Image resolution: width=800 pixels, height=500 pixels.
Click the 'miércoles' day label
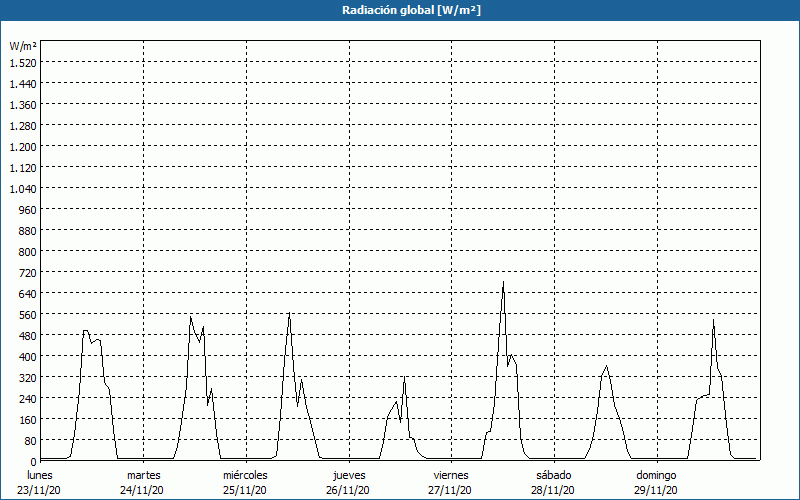point(245,475)
